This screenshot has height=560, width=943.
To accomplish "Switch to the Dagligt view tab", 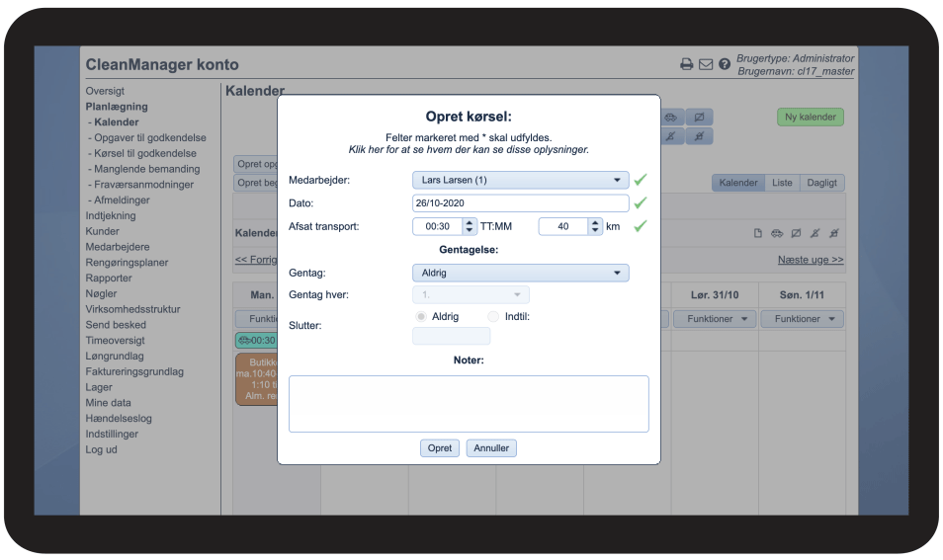I will pos(821,183).
